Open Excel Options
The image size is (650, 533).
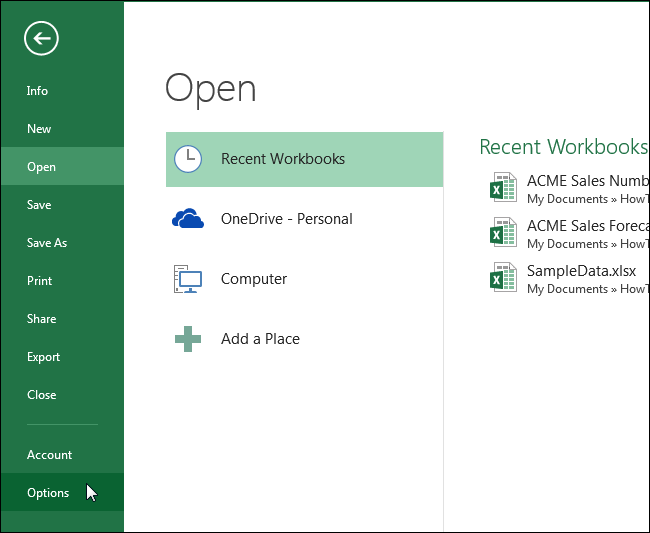pos(62,492)
